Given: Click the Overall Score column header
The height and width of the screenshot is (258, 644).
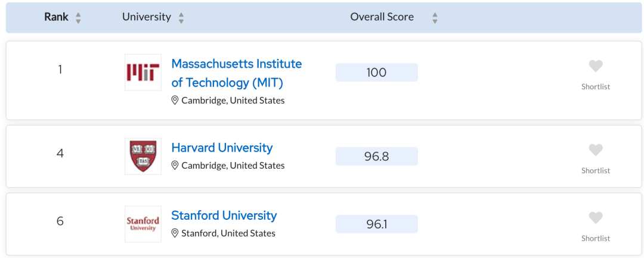Looking at the screenshot, I should tap(382, 17).
